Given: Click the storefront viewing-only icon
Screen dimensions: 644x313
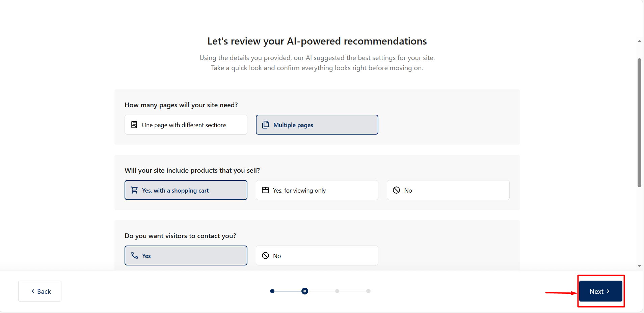Looking at the screenshot, I should (266, 190).
